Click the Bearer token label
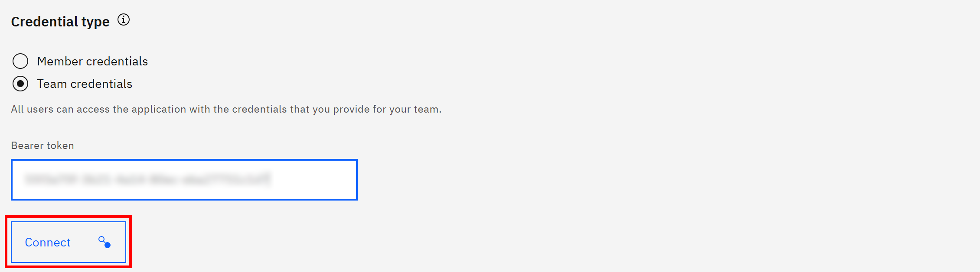Screen dimensions: 980x272 point(42,146)
